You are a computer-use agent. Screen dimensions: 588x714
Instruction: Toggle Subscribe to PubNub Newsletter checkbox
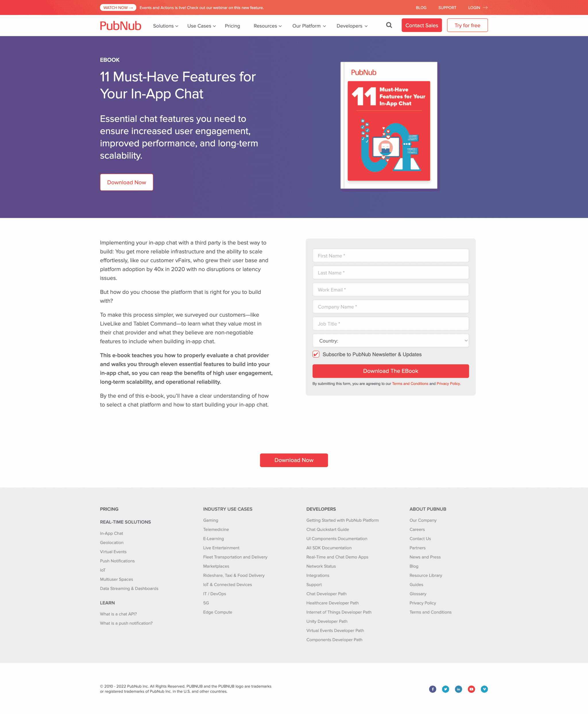316,354
